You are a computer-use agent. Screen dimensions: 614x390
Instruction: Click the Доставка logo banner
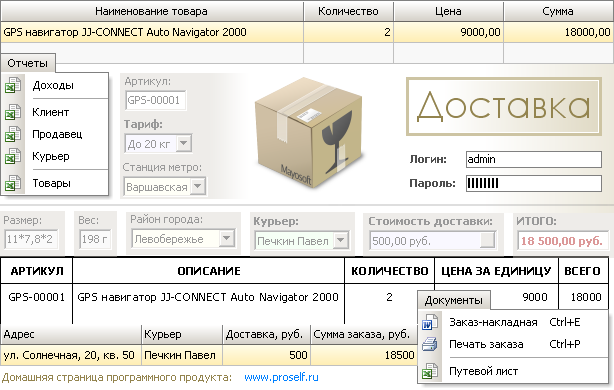(x=504, y=107)
